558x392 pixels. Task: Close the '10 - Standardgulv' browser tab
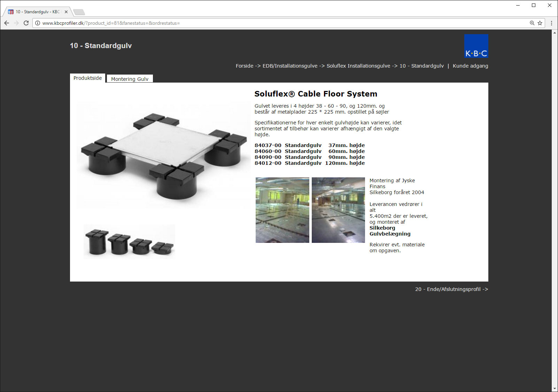(66, 12)
